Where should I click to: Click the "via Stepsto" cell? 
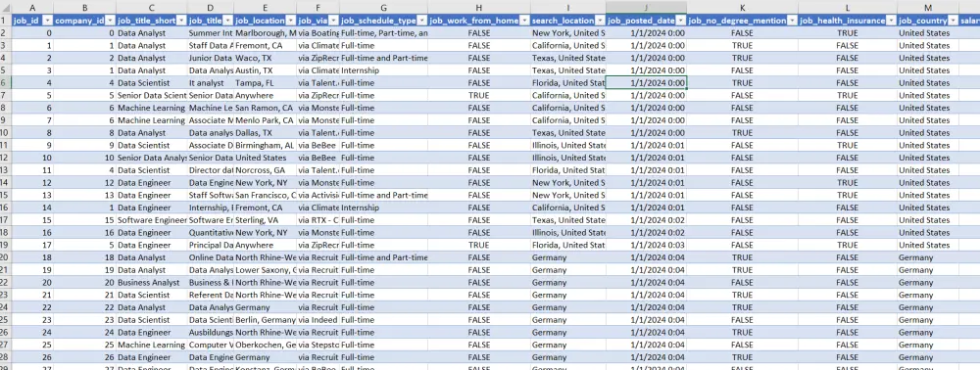pos(318,346)
